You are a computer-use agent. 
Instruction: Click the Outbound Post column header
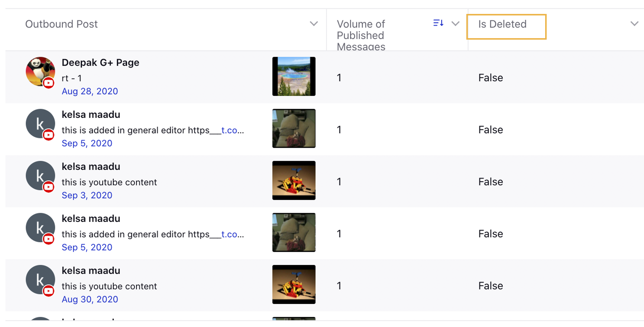61,24
